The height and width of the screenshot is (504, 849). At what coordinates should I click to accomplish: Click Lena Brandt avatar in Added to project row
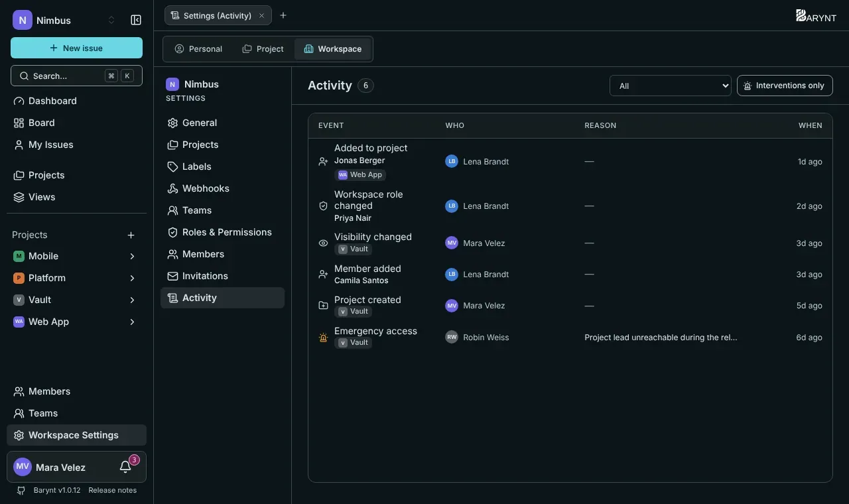pos(452,161)
